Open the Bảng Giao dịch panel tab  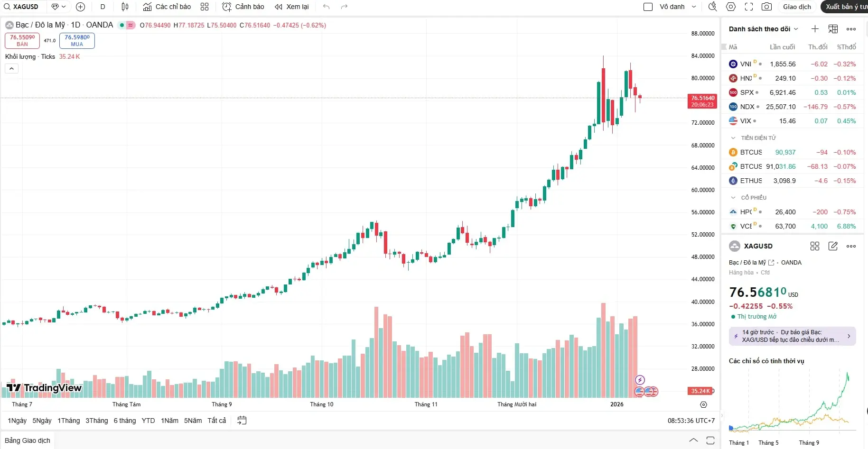pyautogui.click(x=28, y=440)
